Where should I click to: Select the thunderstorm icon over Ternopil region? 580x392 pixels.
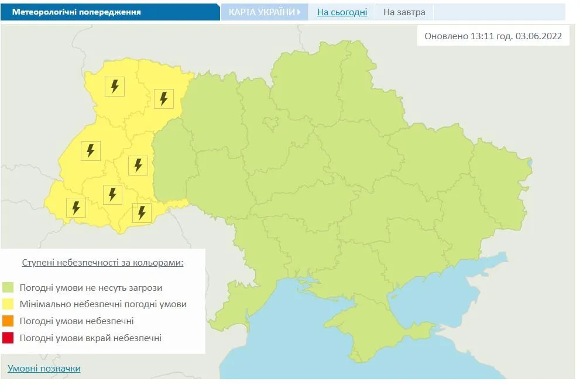pyautogui.click(x=138, y=166)
